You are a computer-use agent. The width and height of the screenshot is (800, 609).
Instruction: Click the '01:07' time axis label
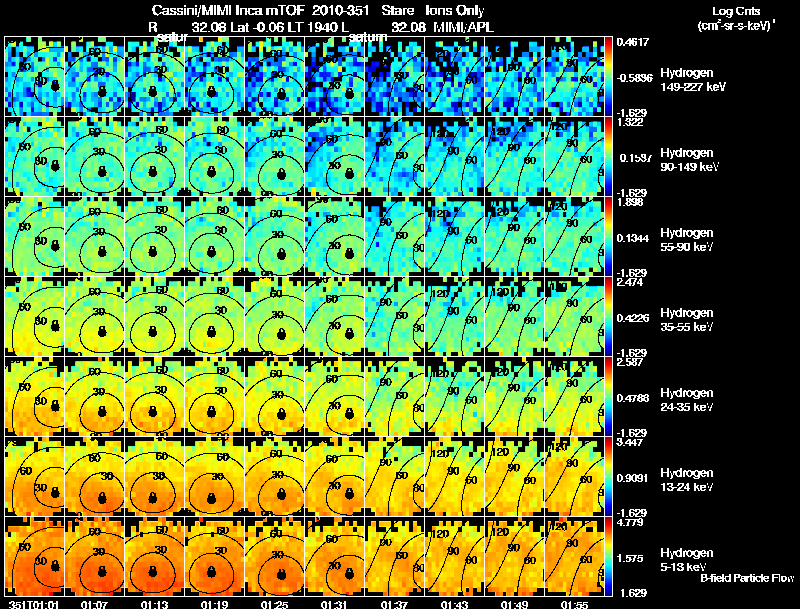click(94, 604)
